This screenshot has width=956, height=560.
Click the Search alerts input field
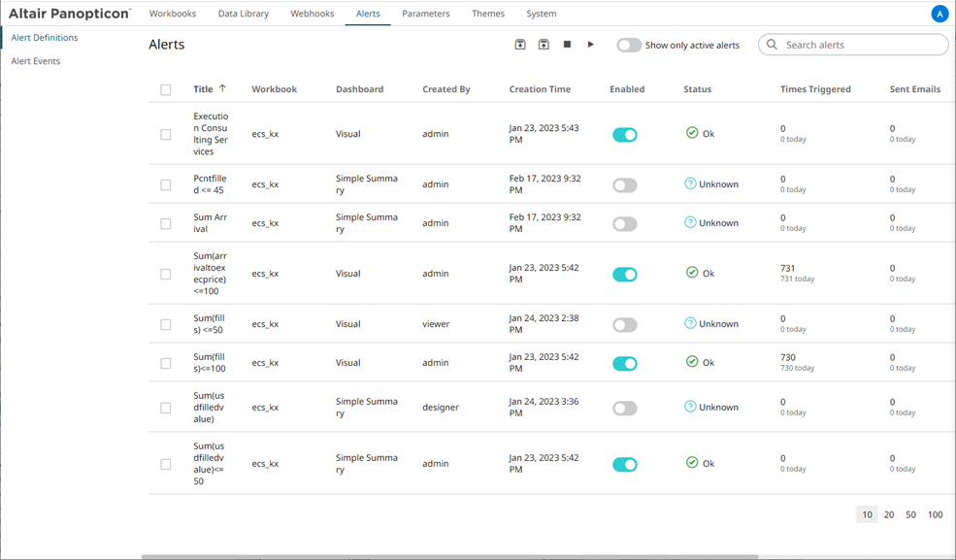pyautogui.click(x=853, y=45)
